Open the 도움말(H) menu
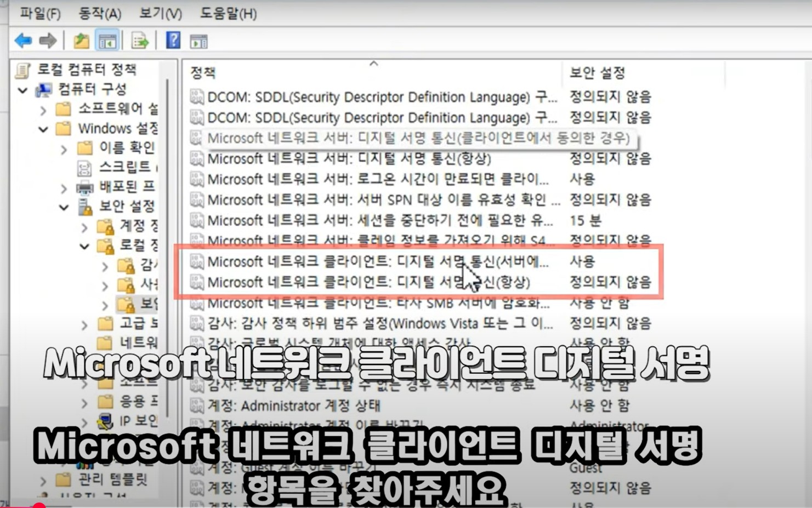 pyautogui.click(x=228, y=13)
